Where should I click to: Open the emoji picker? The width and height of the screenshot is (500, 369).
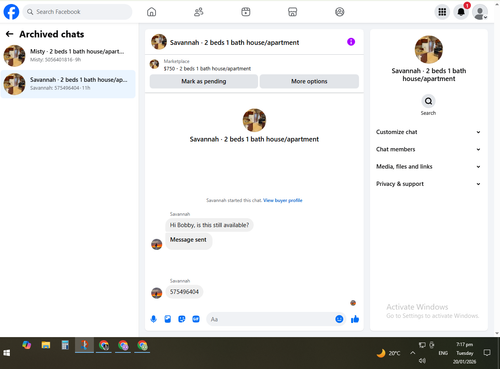click(339, 319)
